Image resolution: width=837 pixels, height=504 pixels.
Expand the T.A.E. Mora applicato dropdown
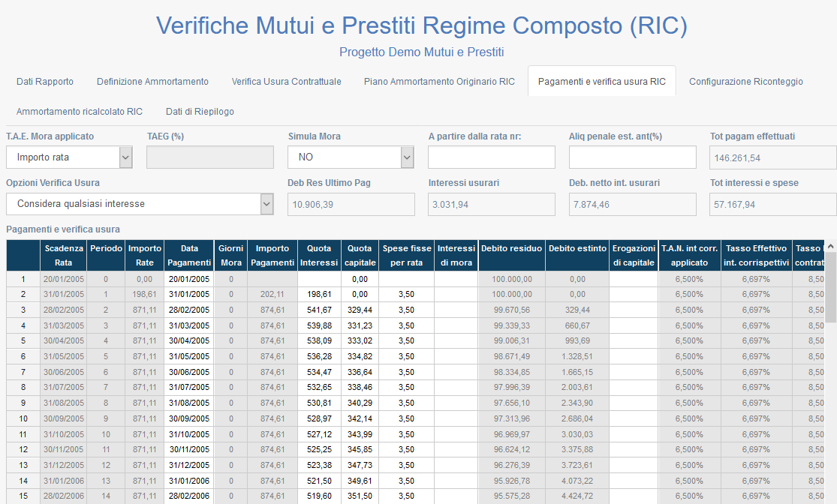125,157
